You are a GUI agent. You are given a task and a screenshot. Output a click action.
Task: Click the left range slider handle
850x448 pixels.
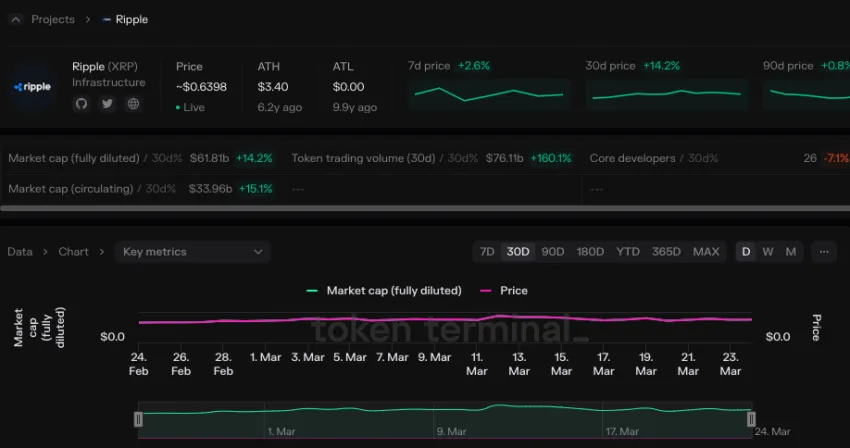pyautogui.click(x=138, y=419)
